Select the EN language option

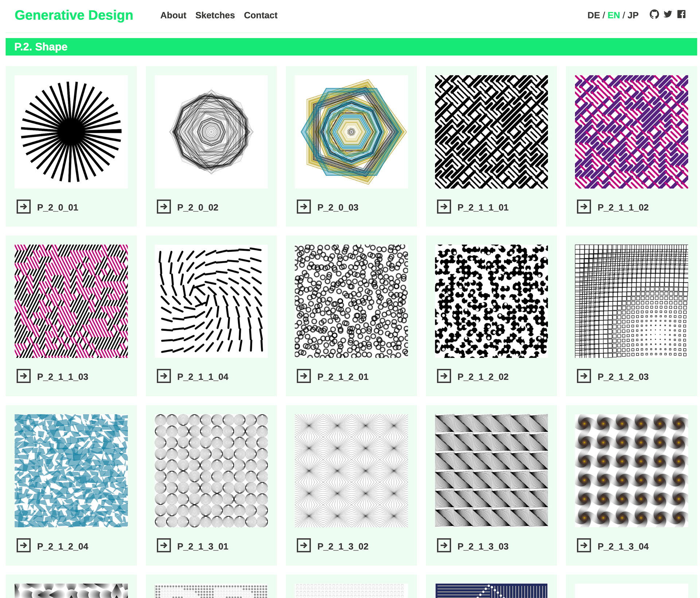click(614, 15)
